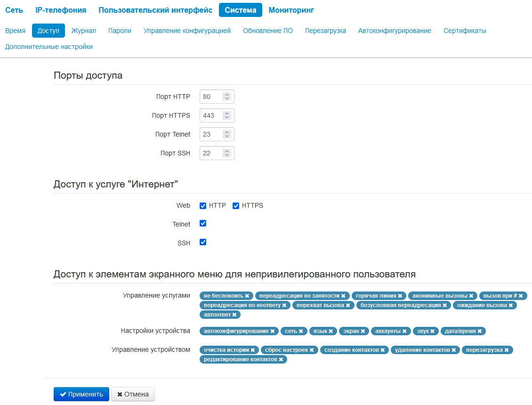
Task: Focus the Порт SSH input field
Action: (217, 153)
